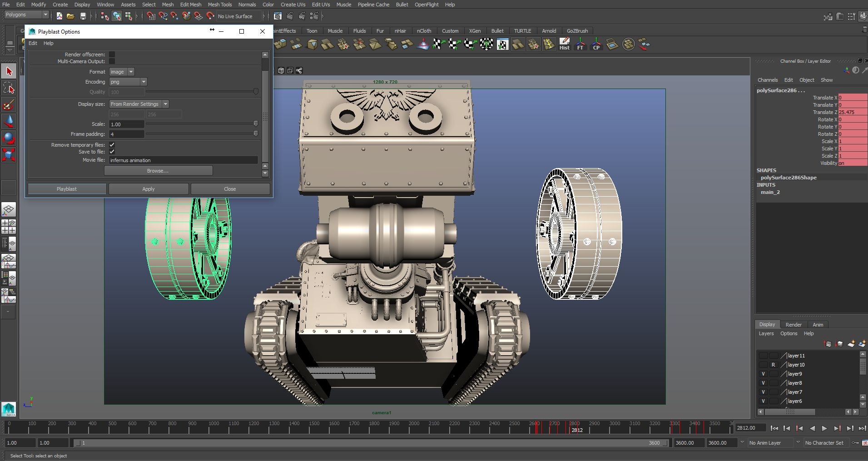Expand the Display size dropdown
The image size is (868, 461).
coord(139,104)
